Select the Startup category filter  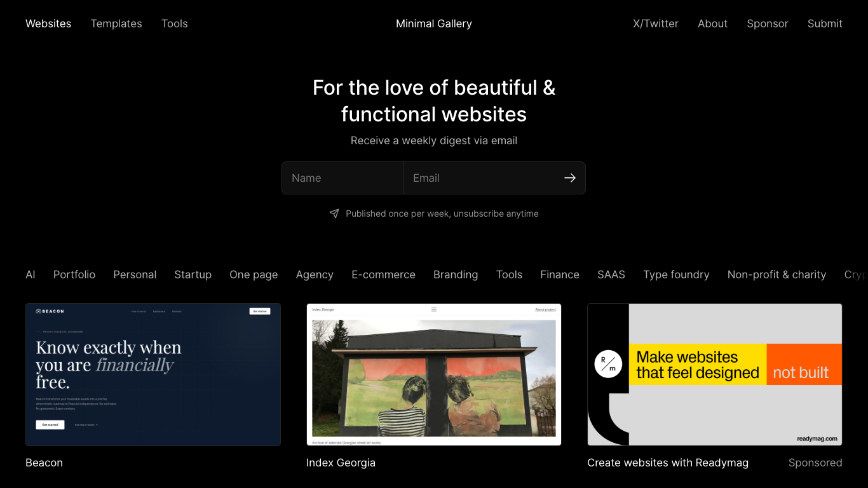193,274
